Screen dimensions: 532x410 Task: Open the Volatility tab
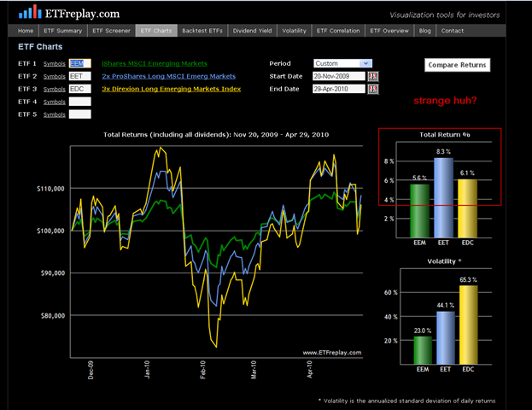[294, 31]
